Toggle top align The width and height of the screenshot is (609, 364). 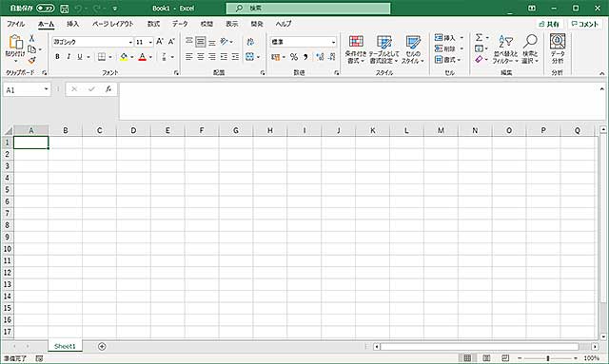coord(189,42)
